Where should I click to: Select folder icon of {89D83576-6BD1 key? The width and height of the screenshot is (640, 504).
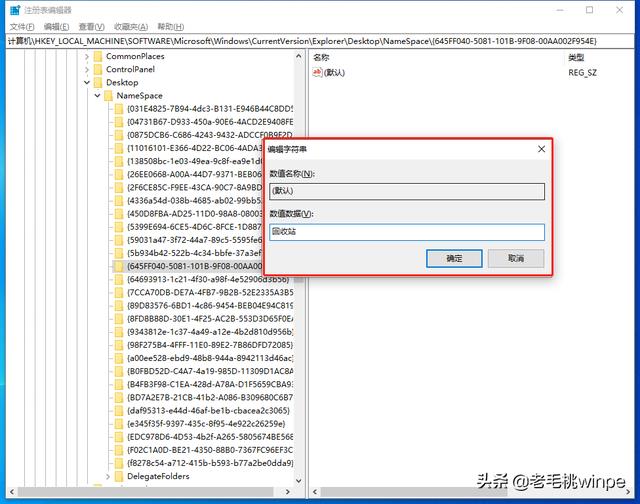(119, 305)
